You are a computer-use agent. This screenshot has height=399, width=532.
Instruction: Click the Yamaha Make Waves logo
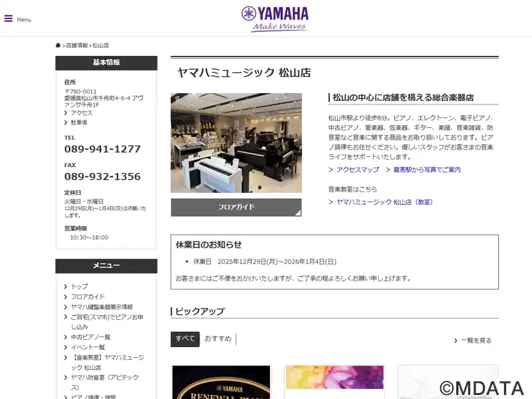pos(275,18)
